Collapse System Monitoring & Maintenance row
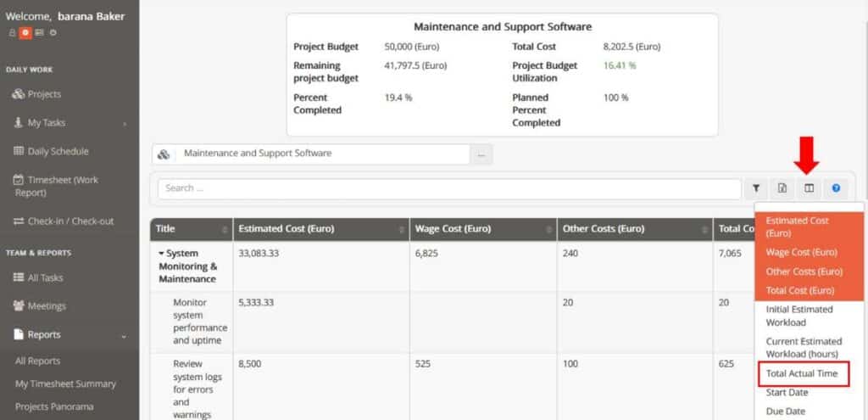This screenshot has width=868, height=420. point(162,253)
